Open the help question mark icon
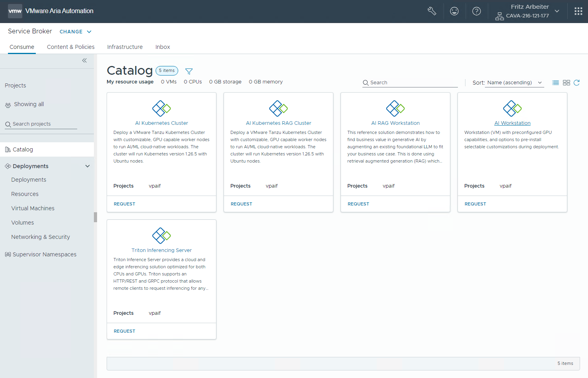588x378 pixels. coord(476,11)
